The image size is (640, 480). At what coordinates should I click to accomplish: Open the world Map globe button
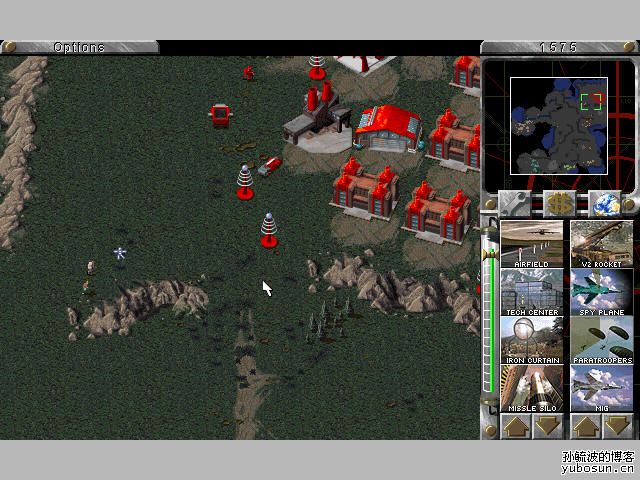click(x=604, y=203)
